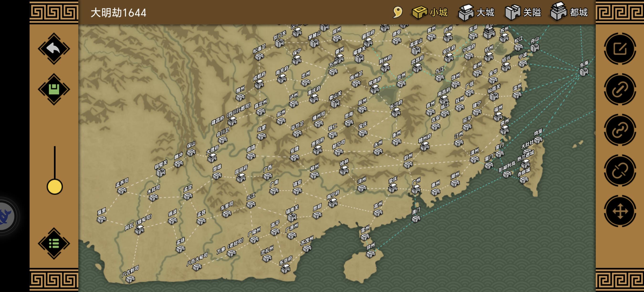Image resolution: width=644 pixels, height=292 pixels.
Task: Select the 仙霞关 pass icon
Action: click(494, 96)
